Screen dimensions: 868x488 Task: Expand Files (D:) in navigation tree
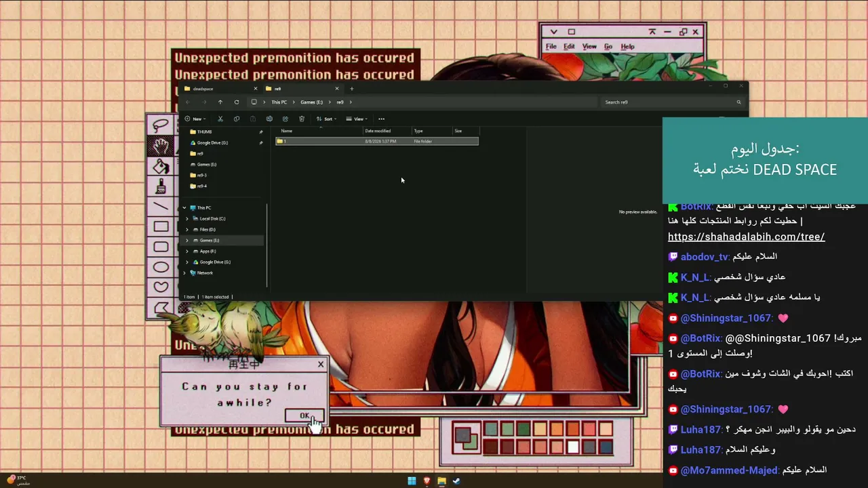point(187,230)
